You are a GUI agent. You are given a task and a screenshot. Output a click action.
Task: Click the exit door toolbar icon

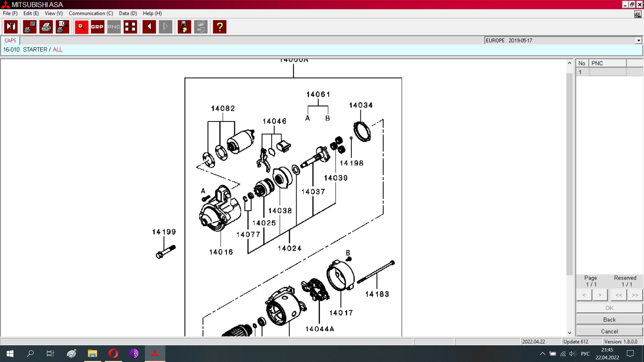(11, 27)
